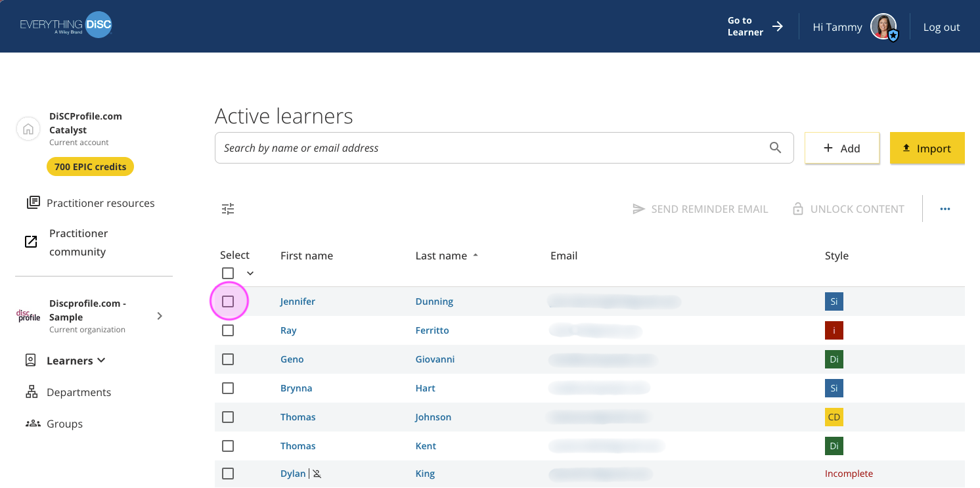The height and width of the screenshot is (488, 980).
Task: Check the box for Thomas Kent
Action: [228, 446]
